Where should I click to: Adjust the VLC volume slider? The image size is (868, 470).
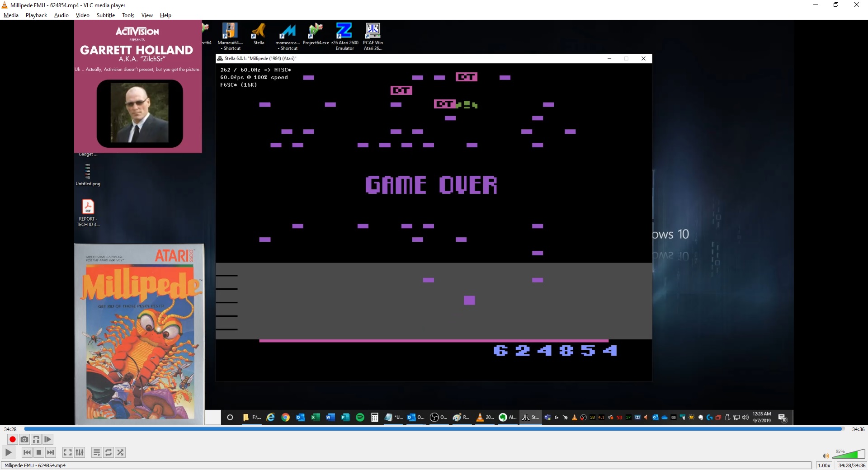point(849,454)
